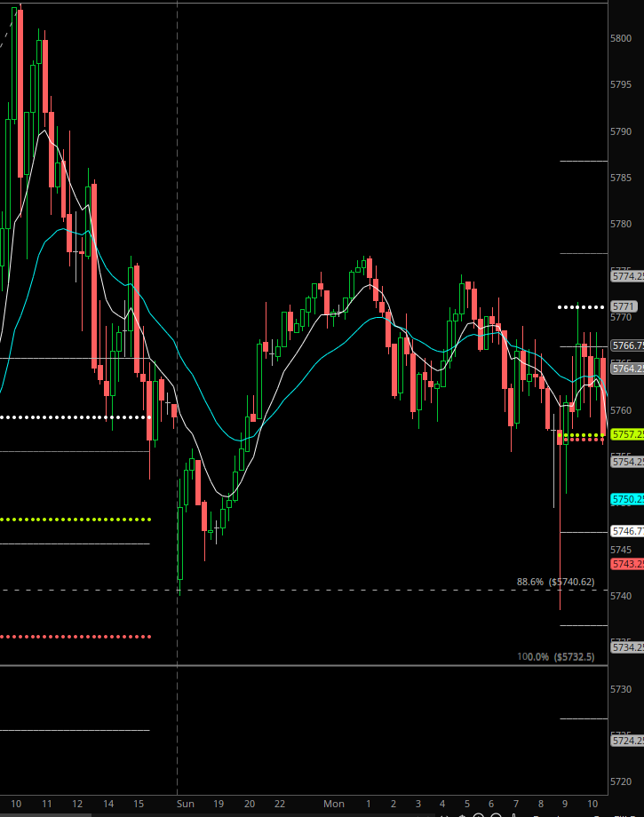
Task: Click the 5760 price axis value
Action: click(x=621, y=410)
